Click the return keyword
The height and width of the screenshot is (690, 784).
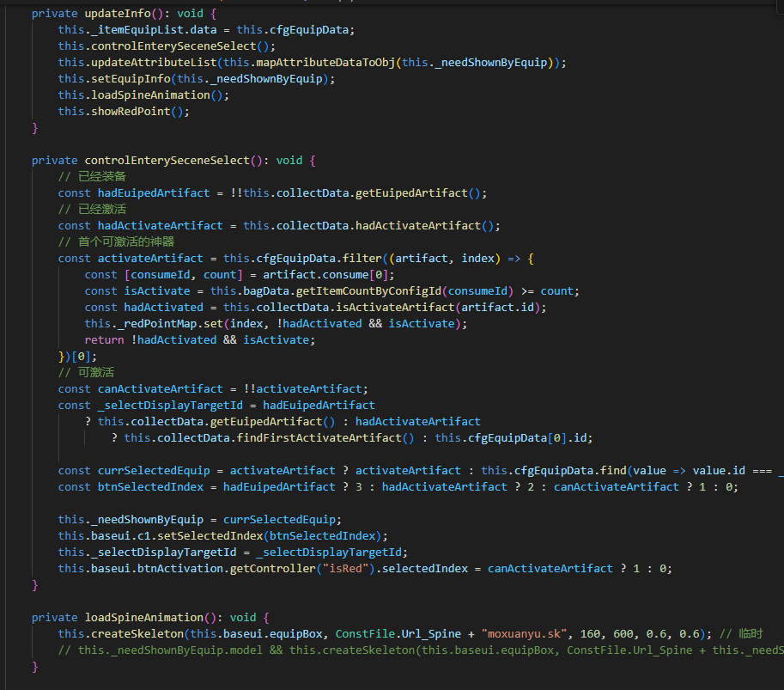pos(104,340)
